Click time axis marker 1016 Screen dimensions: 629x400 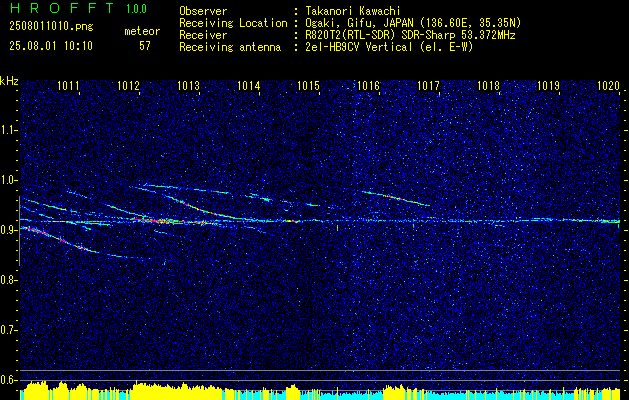369,85
